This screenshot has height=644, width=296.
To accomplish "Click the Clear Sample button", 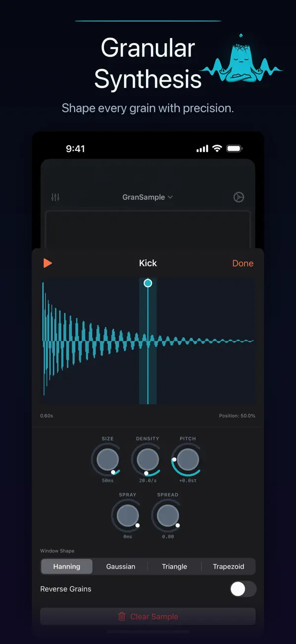I will pyautogui.click(x=148, y=617).
